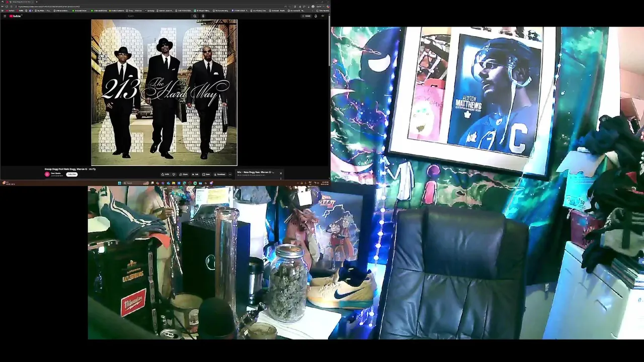Open Deni Beats channel avatar
Image resolution: width=644 pixels, height=362 pixels.
point(47,174)
